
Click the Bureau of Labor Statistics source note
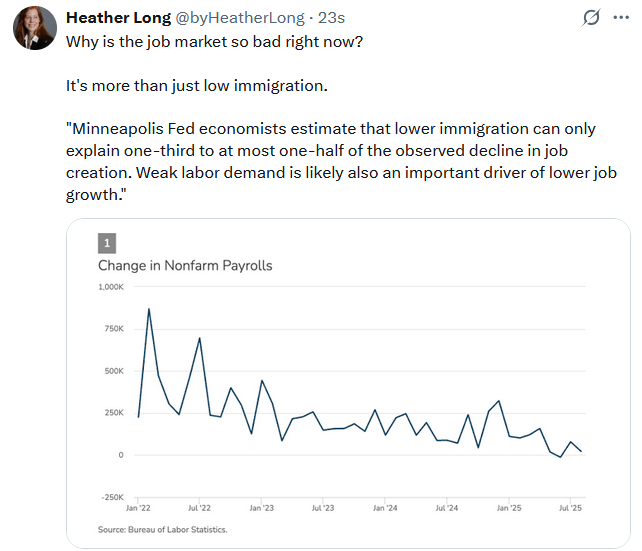coord(163,529)
